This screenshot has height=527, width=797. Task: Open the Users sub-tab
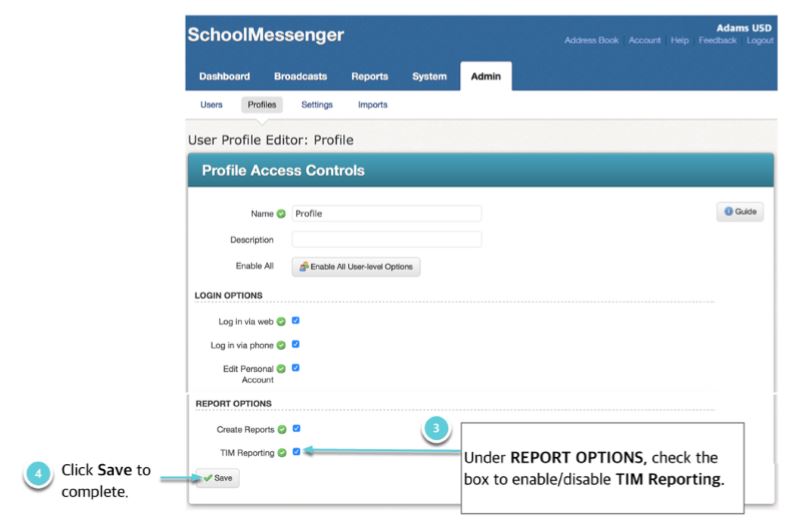click(211, 105)
